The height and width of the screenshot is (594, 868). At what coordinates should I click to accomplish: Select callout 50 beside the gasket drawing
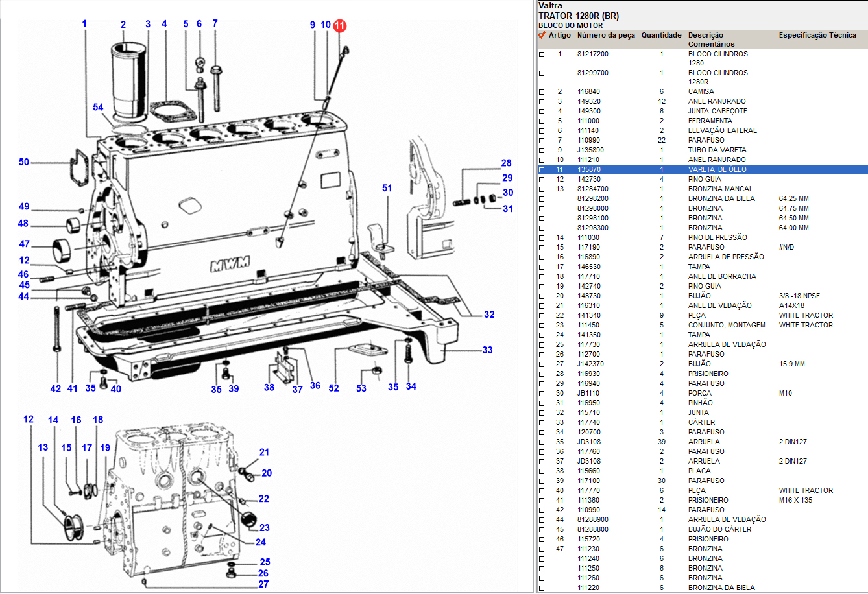coord(24,162)
